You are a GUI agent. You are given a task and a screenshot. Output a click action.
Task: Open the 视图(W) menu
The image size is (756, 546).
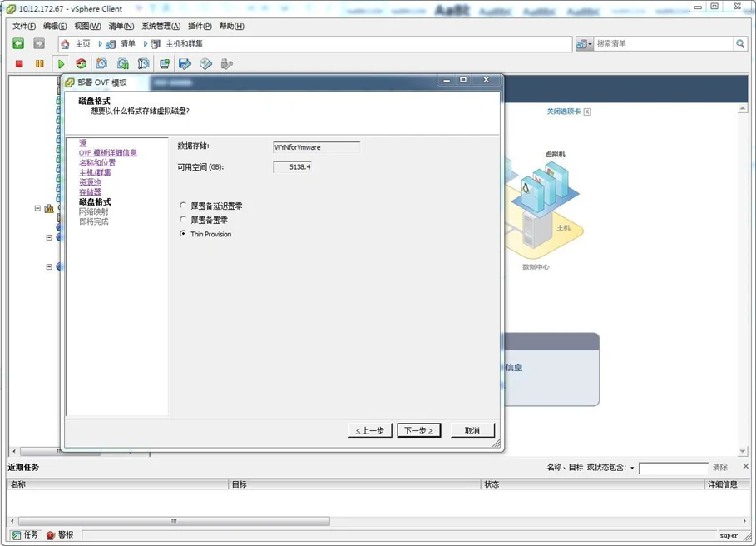point(87,26)
